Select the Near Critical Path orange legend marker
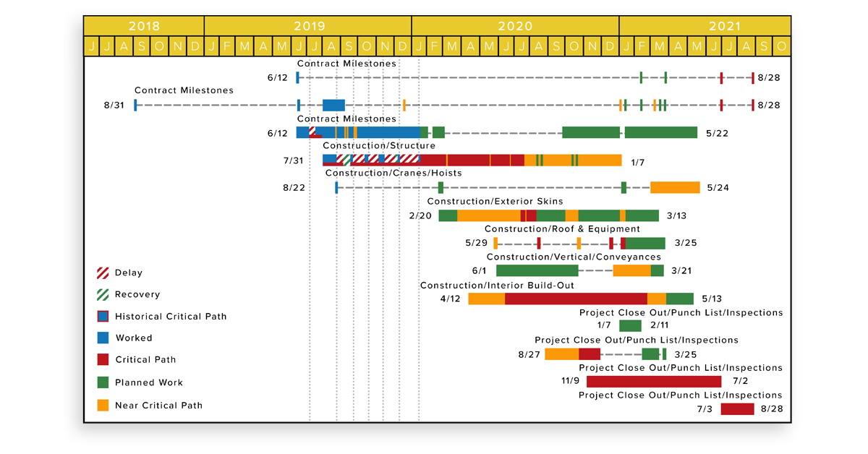Image resolution: width=868 pixels, height=454 pixels. [101, 405]
